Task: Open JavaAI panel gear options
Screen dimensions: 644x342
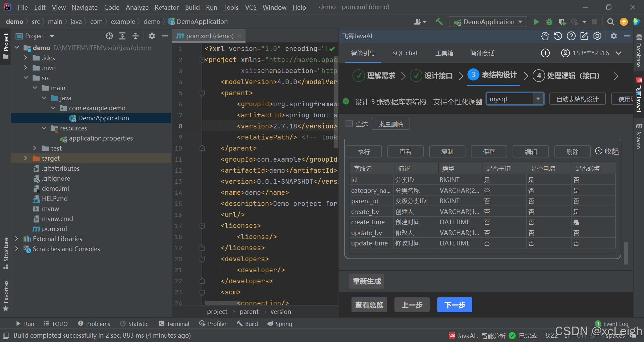Action: [614, 36]
